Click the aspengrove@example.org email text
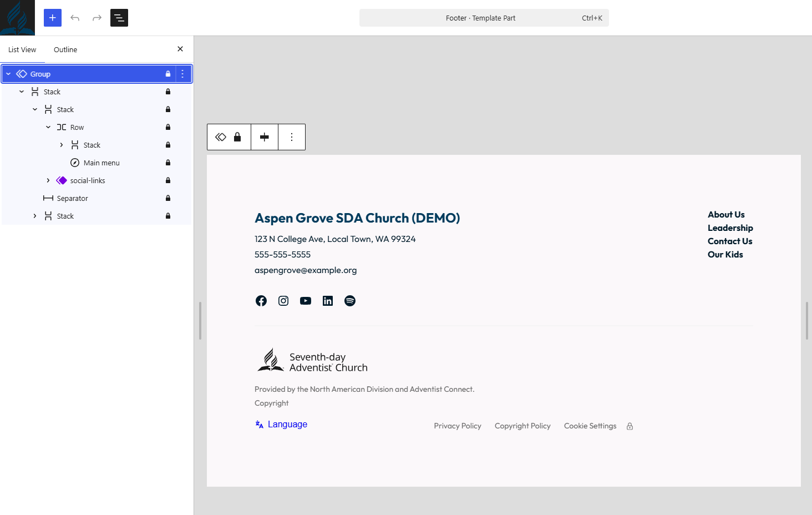Viewport: 812px width, 515px height. (306, 270)
